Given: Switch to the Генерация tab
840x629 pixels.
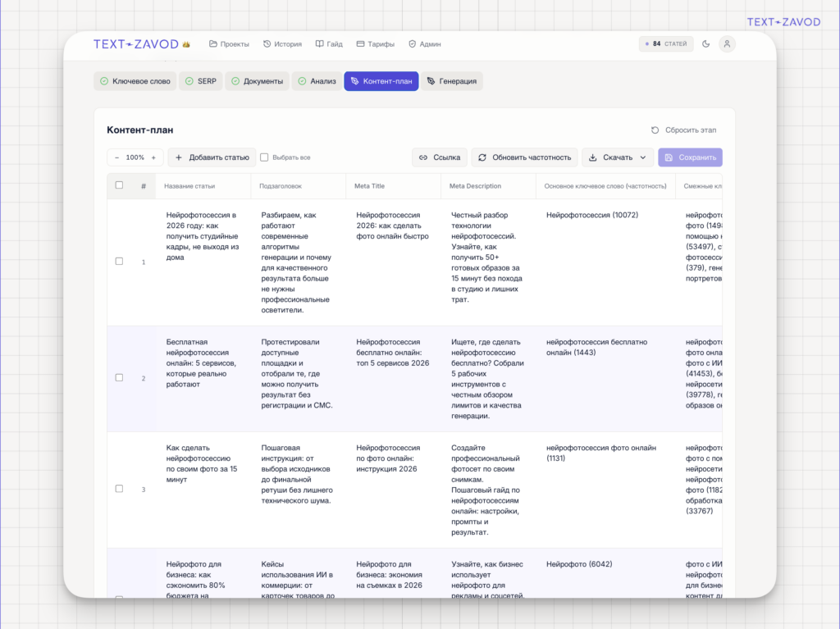Looking at the screenshot, I should click(452, 81).
